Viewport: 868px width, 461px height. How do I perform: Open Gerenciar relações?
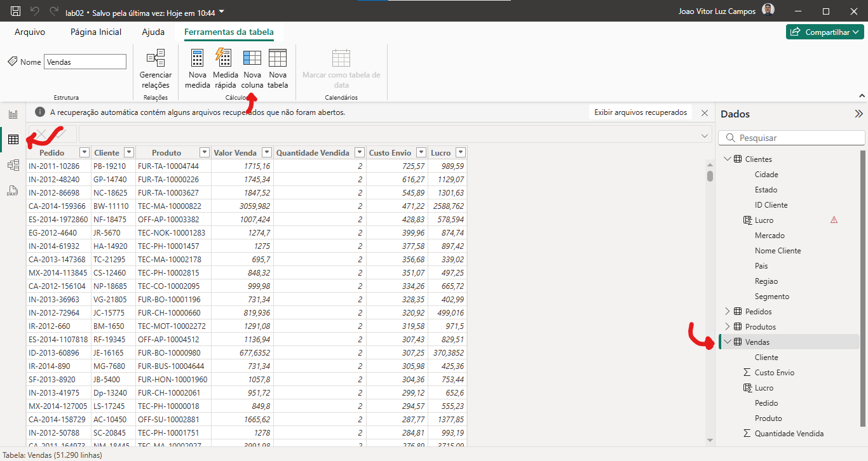point(156,69)
